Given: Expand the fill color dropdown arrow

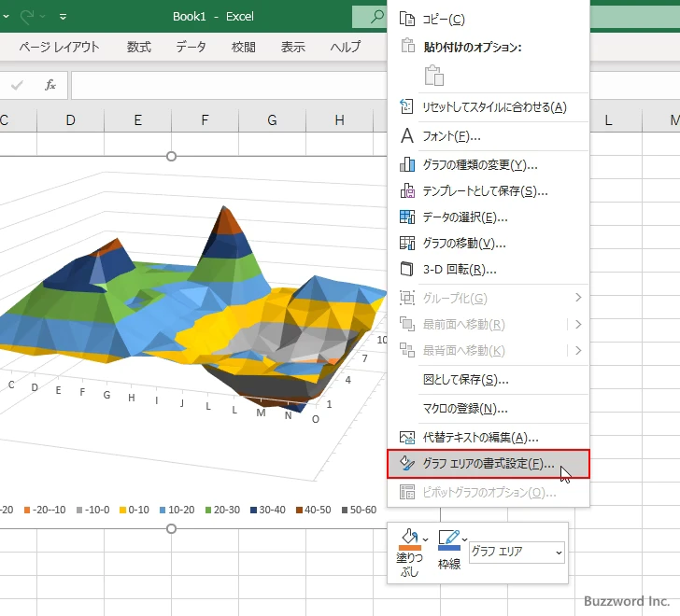Looking at the screenshot, I should 425,539.
